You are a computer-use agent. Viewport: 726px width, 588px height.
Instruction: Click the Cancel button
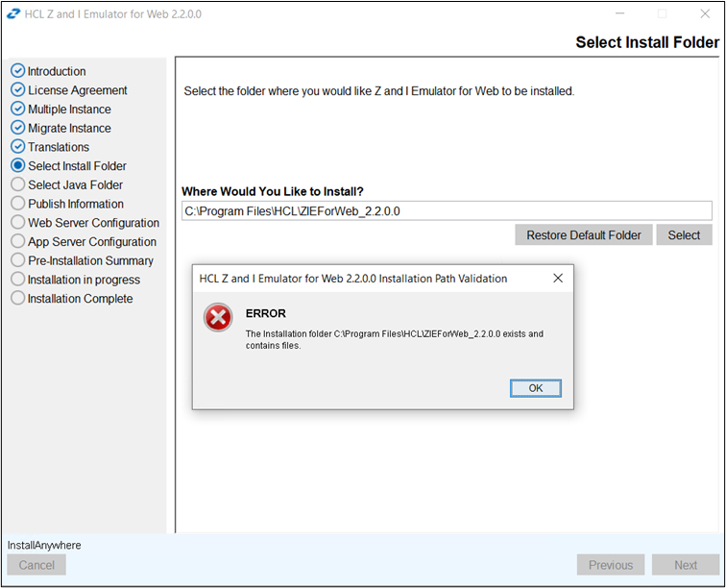pyautogui.click(x=36, y=565)
